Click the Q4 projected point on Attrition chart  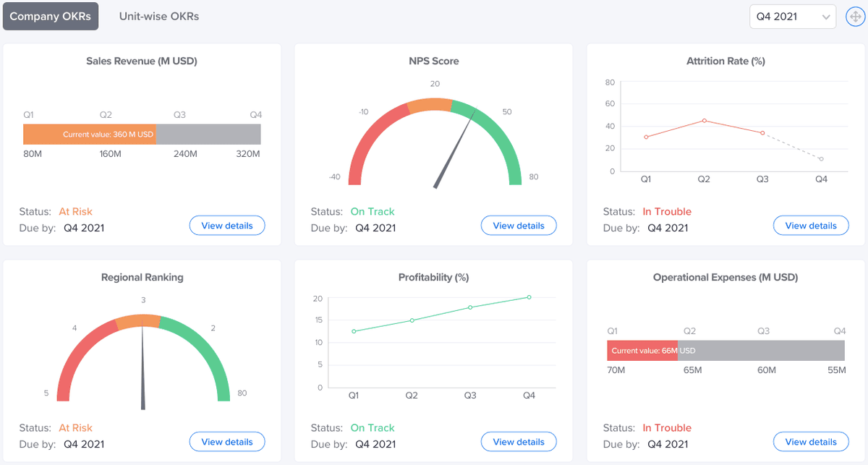821,159
